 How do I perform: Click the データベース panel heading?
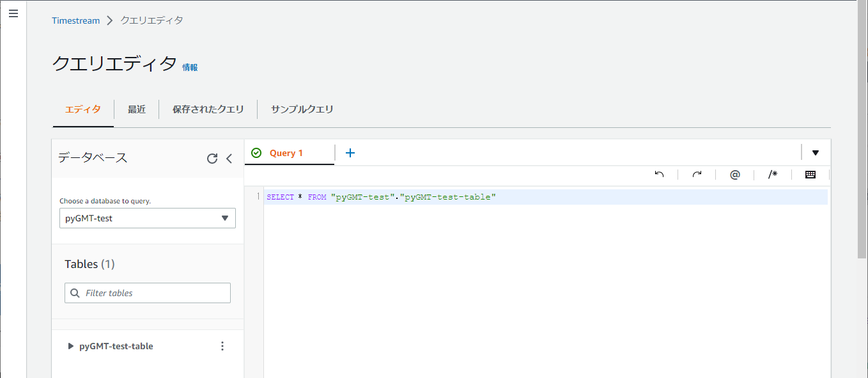[93, 158]
